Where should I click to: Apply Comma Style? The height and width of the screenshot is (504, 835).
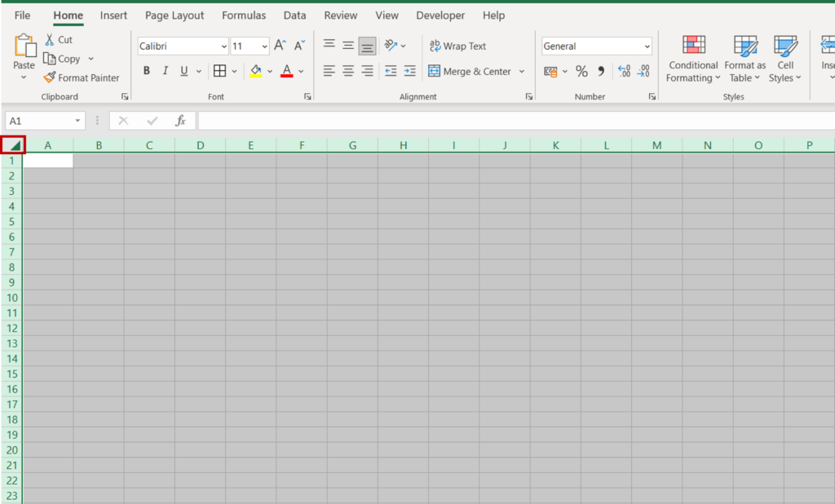coord(601,72)
